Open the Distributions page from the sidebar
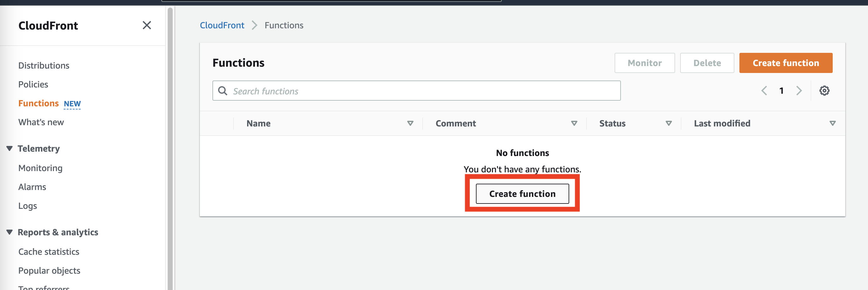The image size is (868, 290). (44, 65)
